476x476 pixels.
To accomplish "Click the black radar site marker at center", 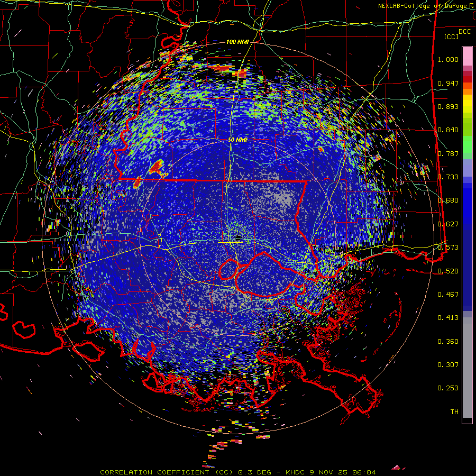I will [x=239, y=237].
